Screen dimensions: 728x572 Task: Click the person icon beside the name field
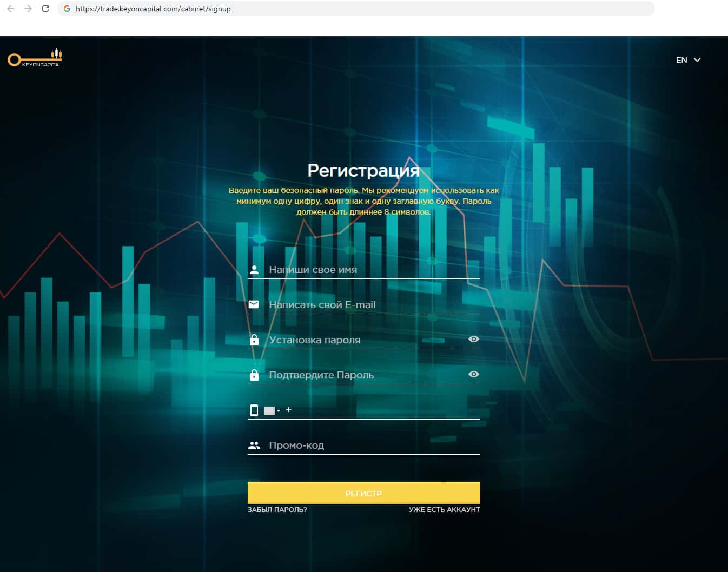pos(254,270)
